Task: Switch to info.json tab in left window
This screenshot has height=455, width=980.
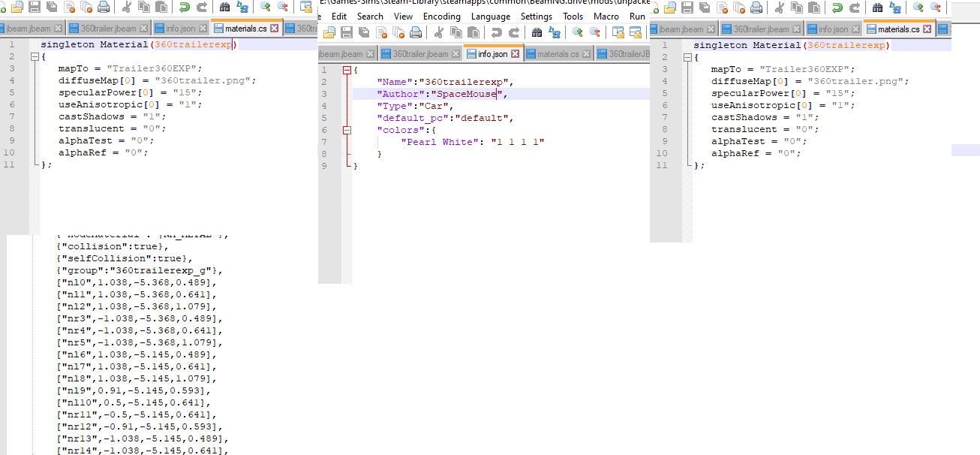Action: click(182, 29)
